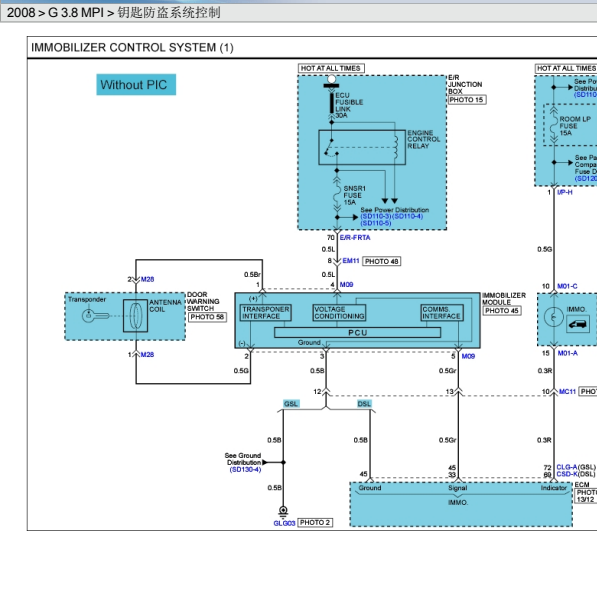
Task: Click the IMMO indicator lamp circle
Action: 554,318
